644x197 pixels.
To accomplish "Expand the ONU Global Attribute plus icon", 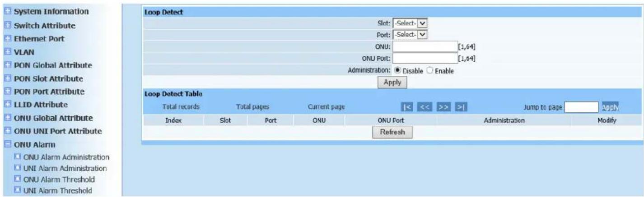I will (6, 118).
